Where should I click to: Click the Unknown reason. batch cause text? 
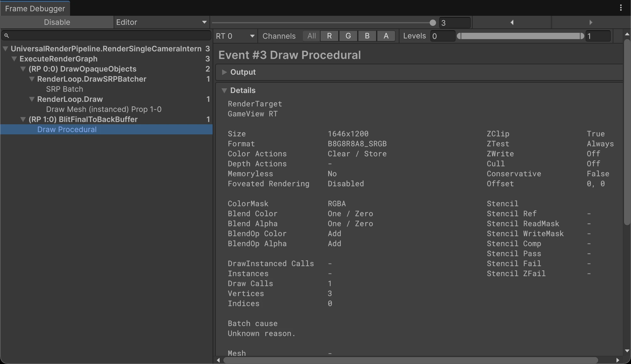262,333
